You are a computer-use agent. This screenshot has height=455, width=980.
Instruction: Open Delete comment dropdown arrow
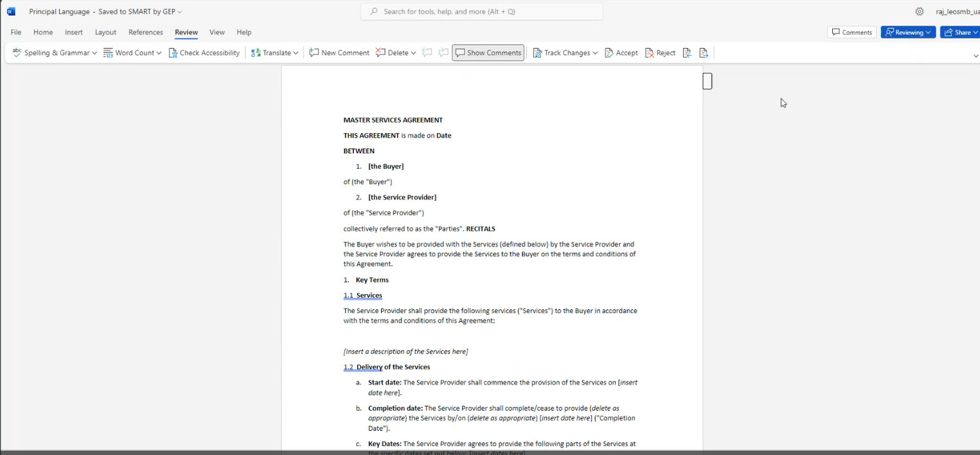[414, 53]
